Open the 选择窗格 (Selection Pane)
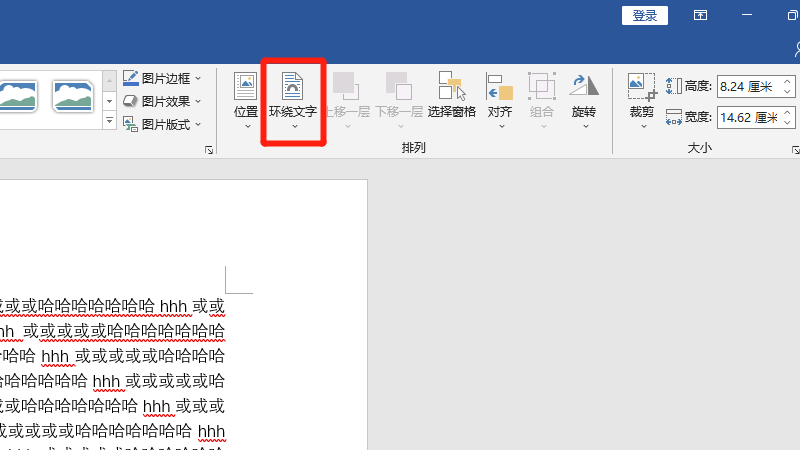The image size is (800, 450). [x=451, y=98]
